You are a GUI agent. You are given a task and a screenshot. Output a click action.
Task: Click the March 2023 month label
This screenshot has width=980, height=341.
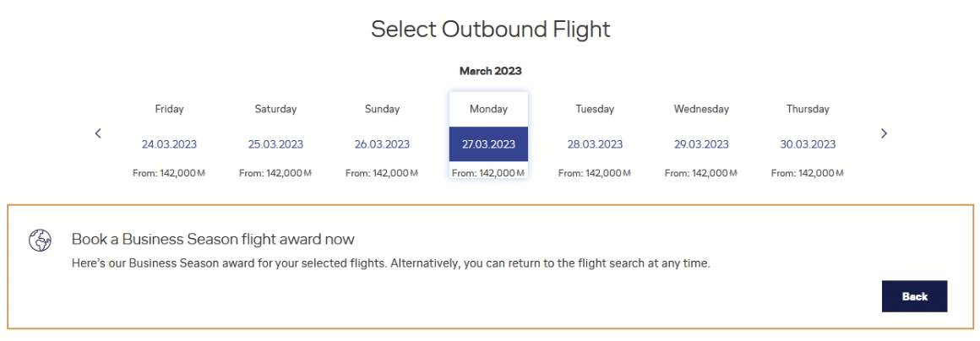click(x=490, y=71)
